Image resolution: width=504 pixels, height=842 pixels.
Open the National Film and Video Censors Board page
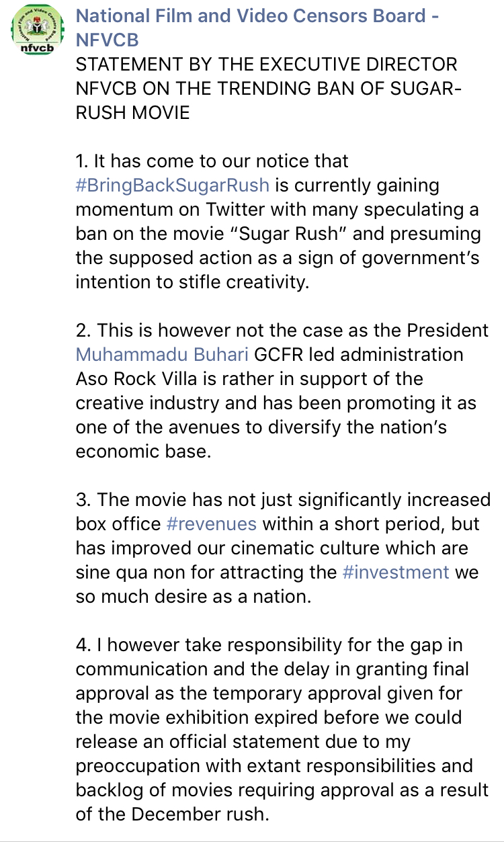[x=257, y=27]
